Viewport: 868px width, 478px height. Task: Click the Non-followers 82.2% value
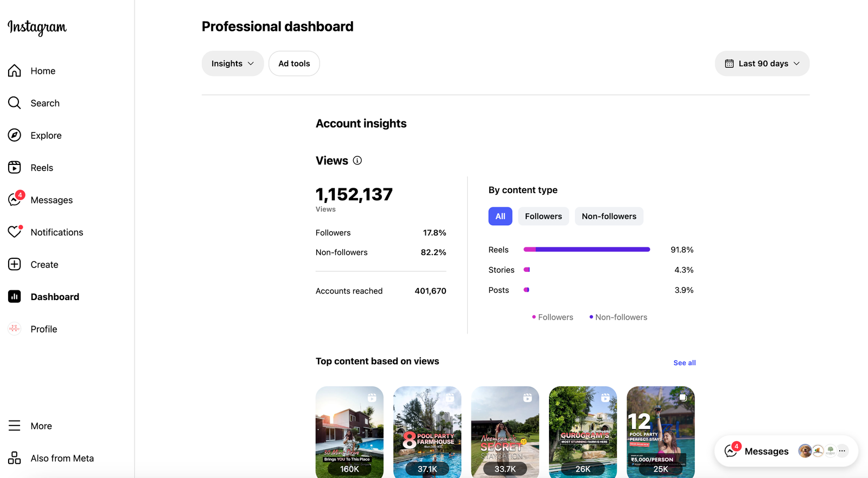point(433,252)
